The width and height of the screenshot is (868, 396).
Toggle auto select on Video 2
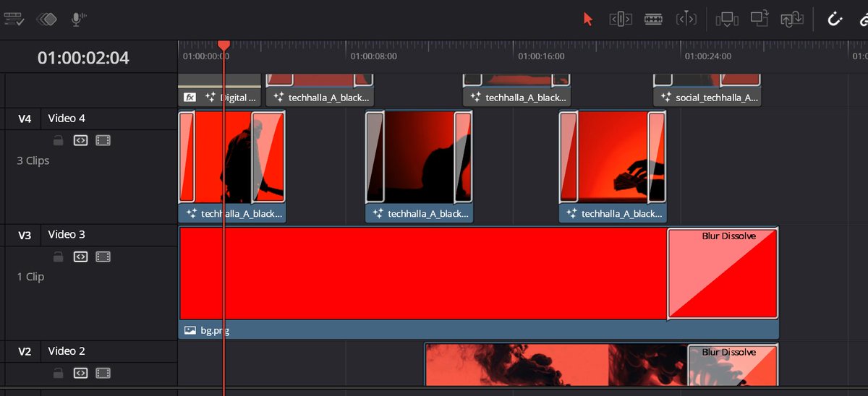(80, 373)
